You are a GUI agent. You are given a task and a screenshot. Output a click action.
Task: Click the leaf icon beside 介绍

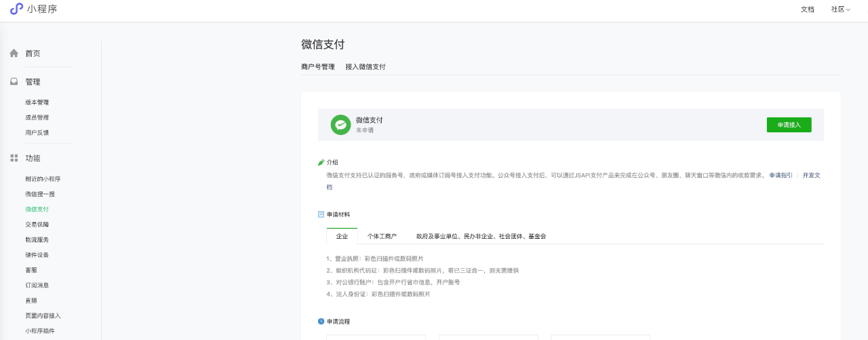click(x=321, y=162)
